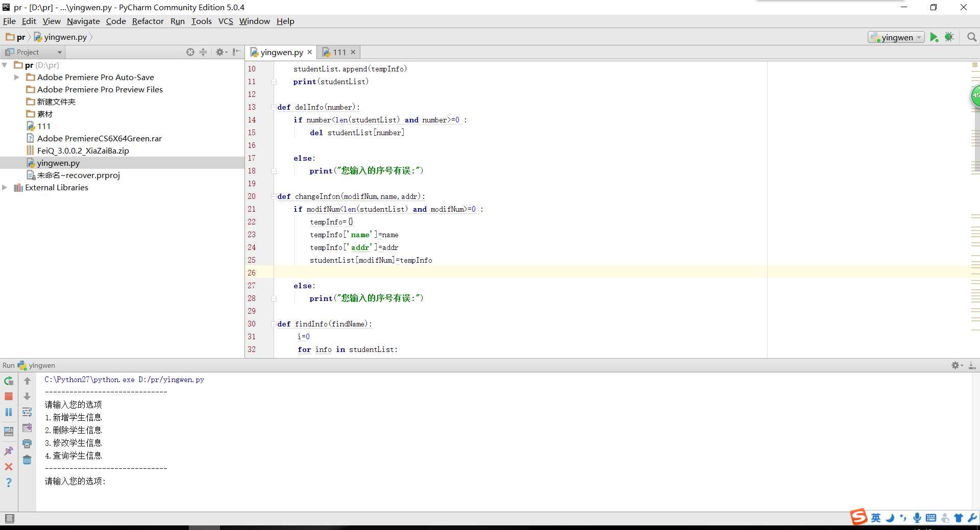Collapse findInfo function fold marker
This screenshot has width=980, height=530.
point(274,324)
